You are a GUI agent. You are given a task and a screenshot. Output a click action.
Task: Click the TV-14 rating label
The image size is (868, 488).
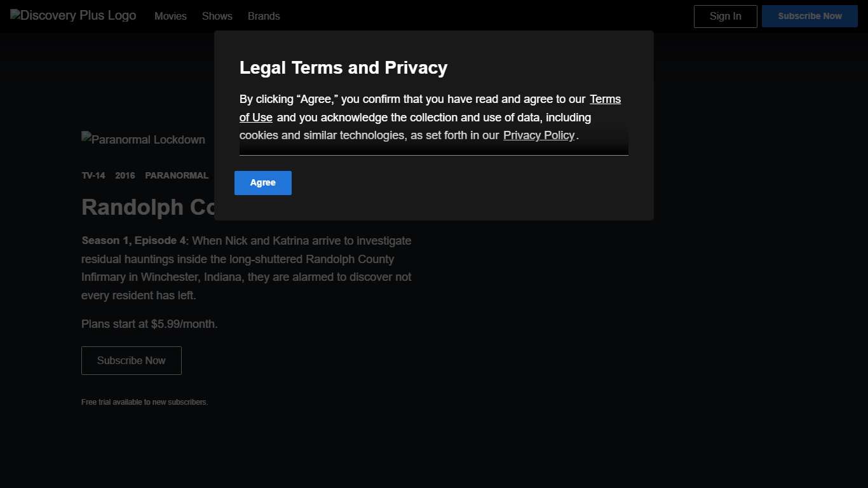pyautogui.click(x=93, y=175)
